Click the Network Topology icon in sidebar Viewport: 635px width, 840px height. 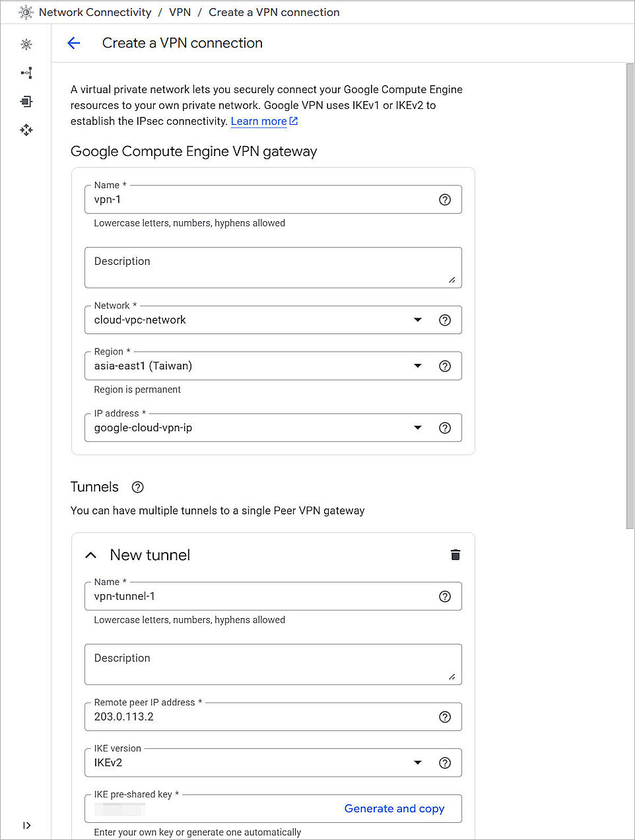26,130
